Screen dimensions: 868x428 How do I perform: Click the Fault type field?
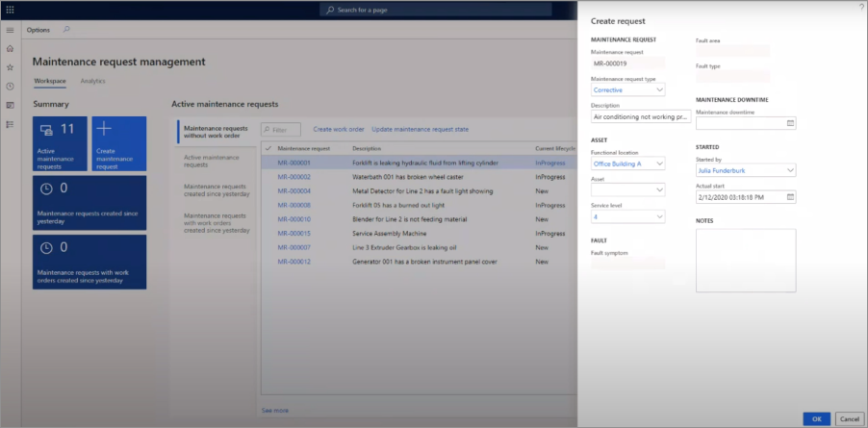pos(732,76)
